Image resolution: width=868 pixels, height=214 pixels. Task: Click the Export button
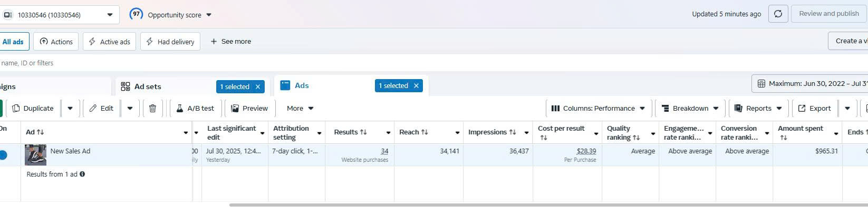[814, 108]
